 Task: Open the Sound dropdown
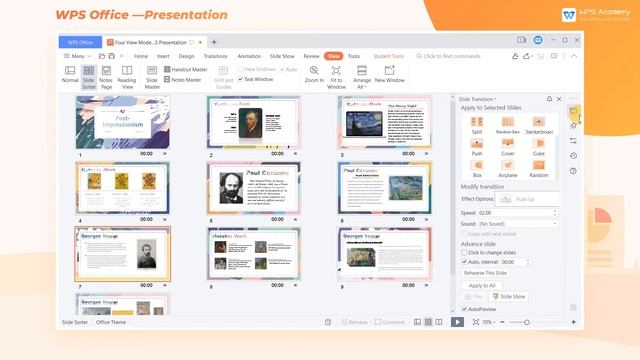point(517,224)
